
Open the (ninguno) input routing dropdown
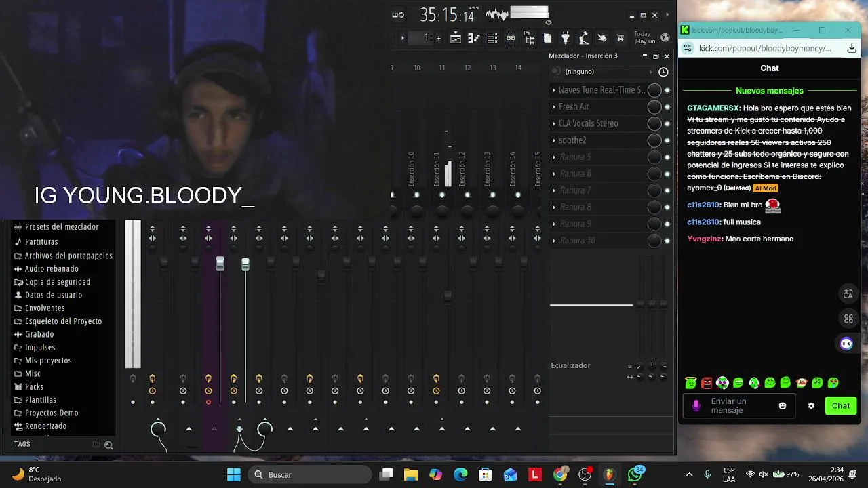[608, 72]
